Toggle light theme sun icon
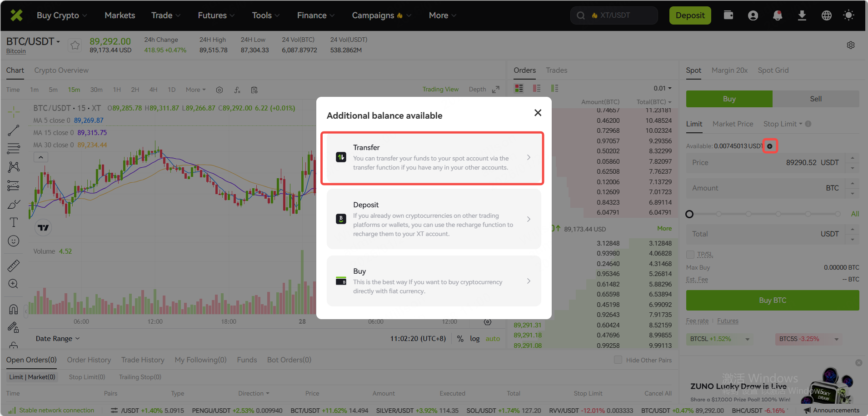 click(x=848, y=15)
